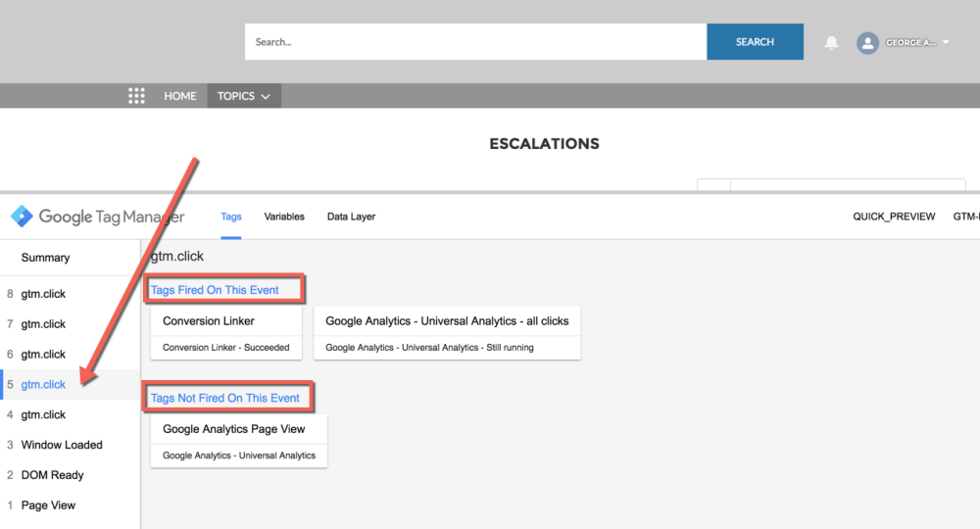This screenshot has height=529, width=980.
Task: Click the Google Tag Manager logo
Action: (x=97, y=216)
